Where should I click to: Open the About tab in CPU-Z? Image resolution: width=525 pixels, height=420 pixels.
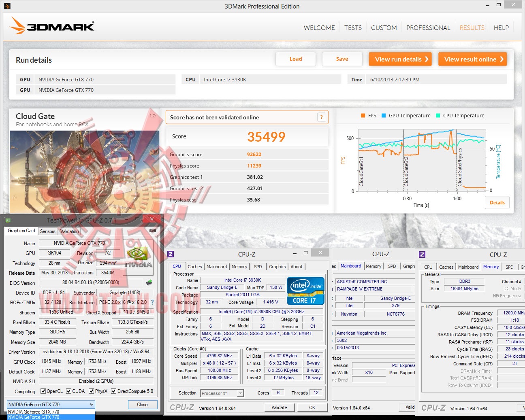click(x=297, y=267)
